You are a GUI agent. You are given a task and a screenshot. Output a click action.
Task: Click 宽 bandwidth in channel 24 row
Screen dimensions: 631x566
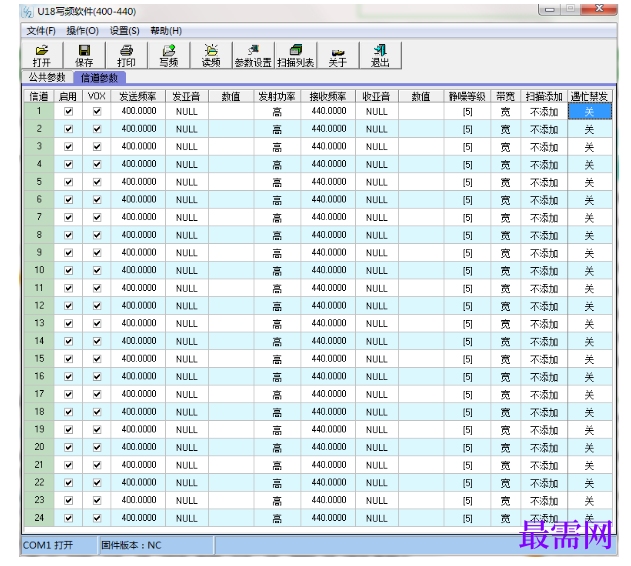click(x=505, y=518)
